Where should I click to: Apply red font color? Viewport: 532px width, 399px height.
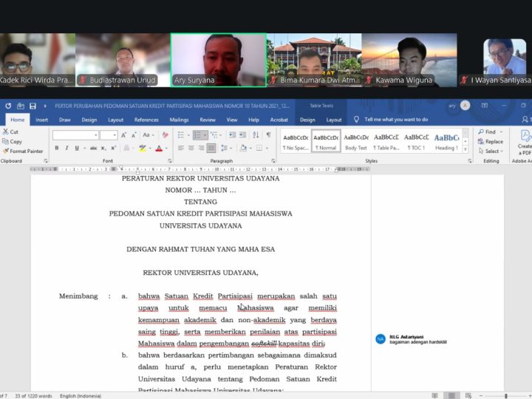coord(159,149)
